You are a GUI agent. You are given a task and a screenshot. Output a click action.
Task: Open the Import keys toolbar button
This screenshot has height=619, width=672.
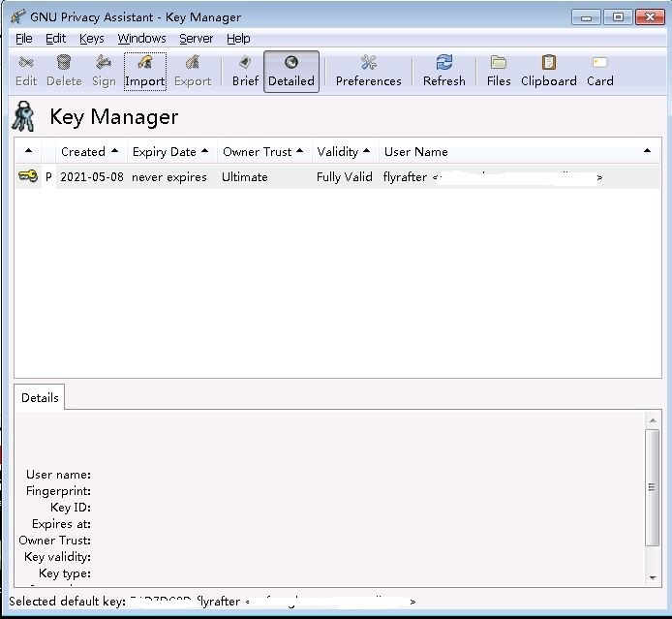(x=145, y=72)
